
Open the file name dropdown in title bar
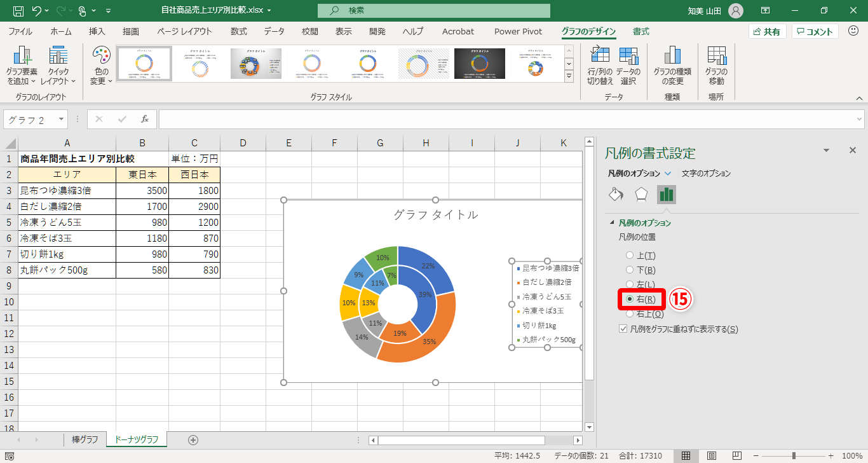pyautogui.click(x=269, y=11)
